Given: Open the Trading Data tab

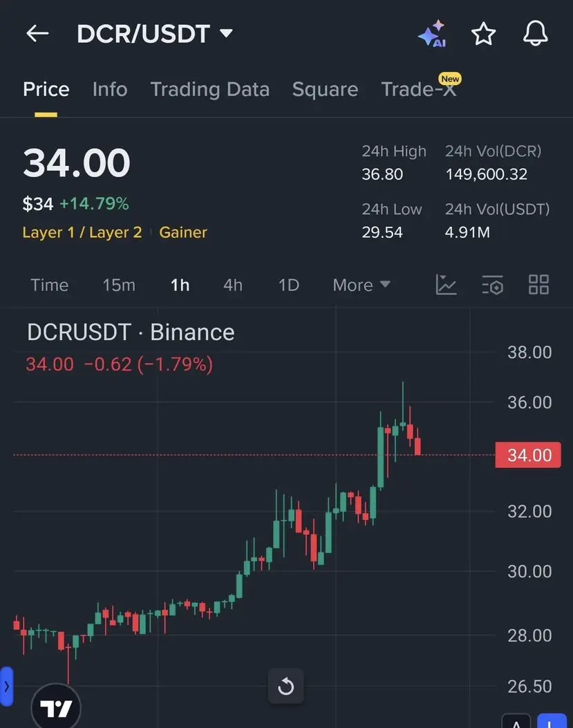Looking at the screenshot, I should pos(210,90).
